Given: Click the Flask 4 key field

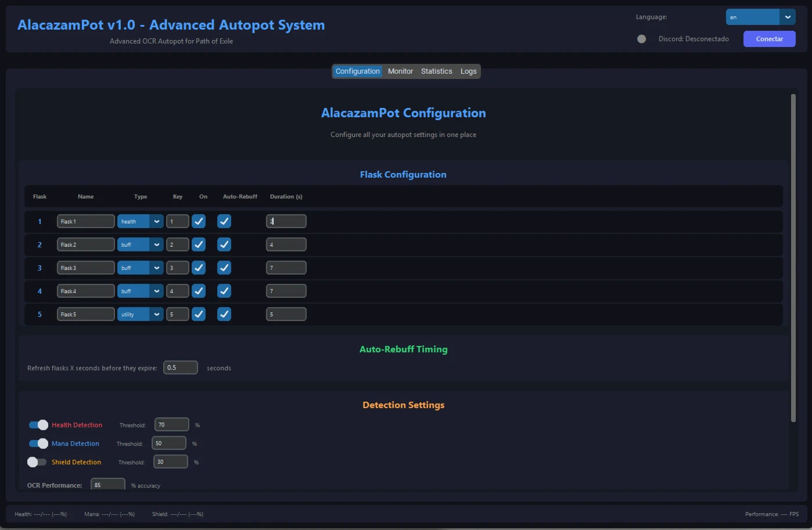Looking at the screenshot, I should tap(178, 291).
